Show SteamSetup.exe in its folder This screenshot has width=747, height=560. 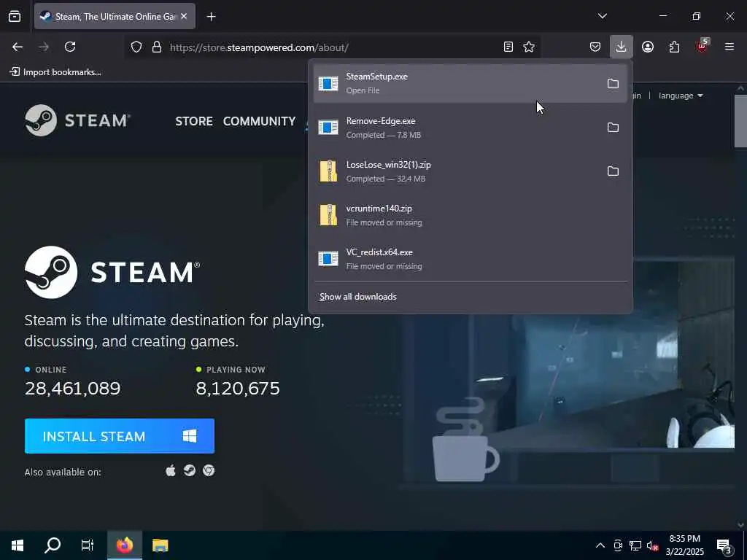(x=613, y=84)
